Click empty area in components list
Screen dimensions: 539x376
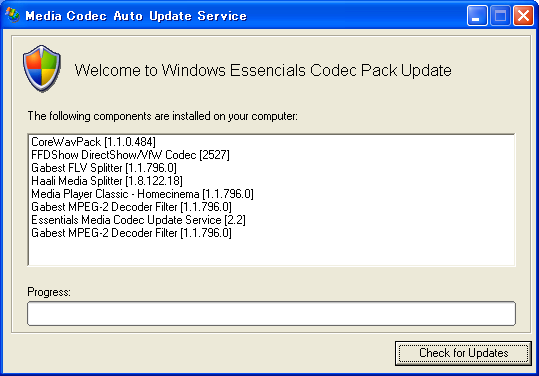click(271, 253)
